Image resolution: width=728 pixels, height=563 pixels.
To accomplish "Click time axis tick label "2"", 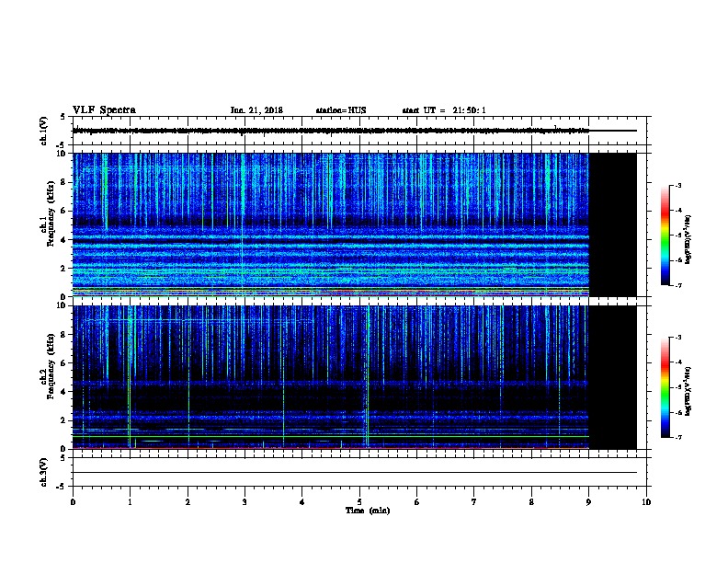I will click(x=188, y=502).
